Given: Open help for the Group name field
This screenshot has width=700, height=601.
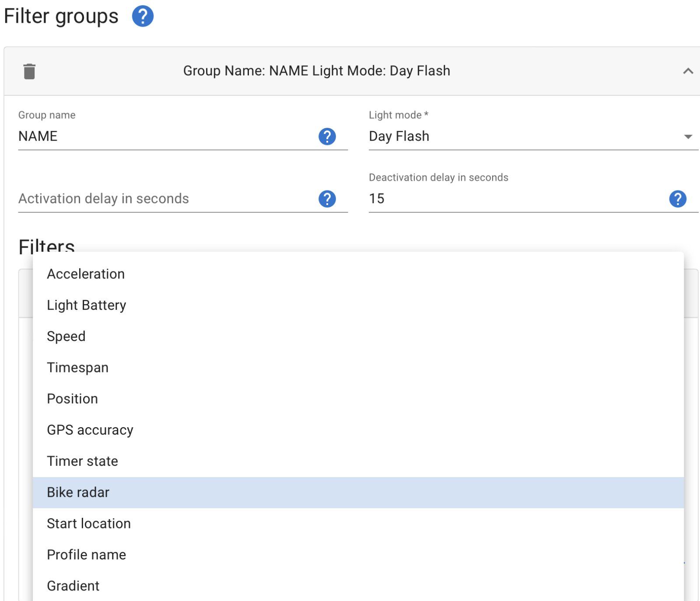Looking at the screenshot, I should pos(327,137).
